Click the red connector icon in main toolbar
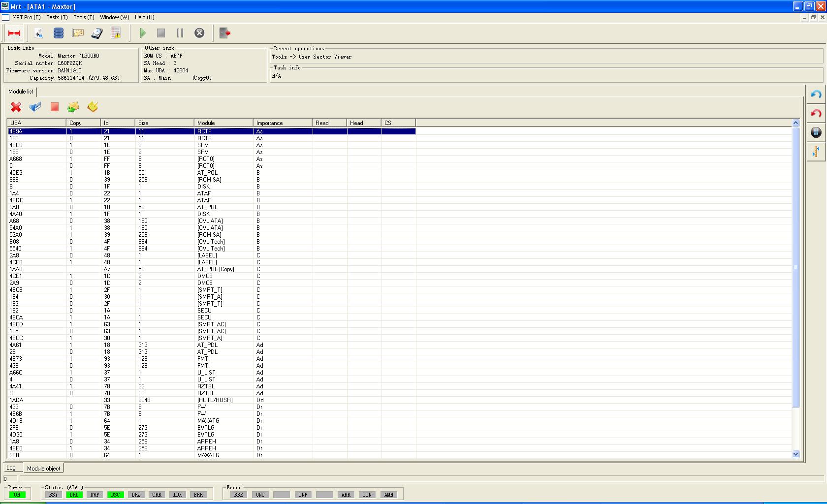 pyautogui.click(x=14, y=33)
